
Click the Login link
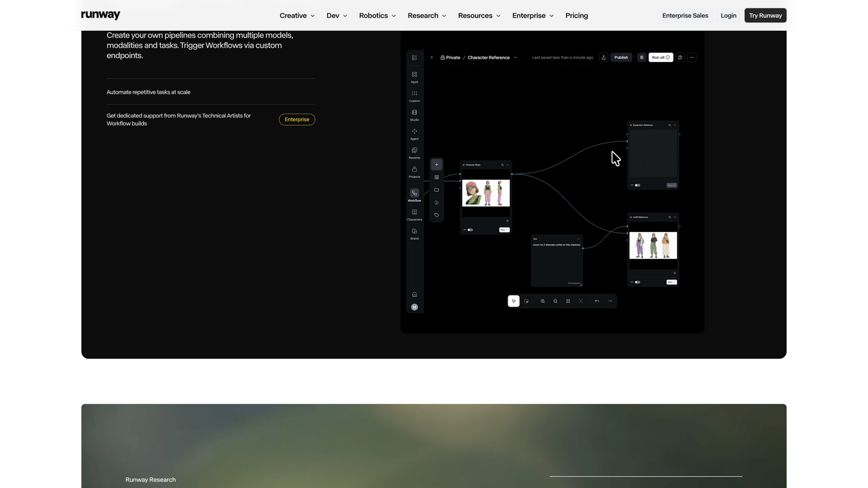(728, 15)
